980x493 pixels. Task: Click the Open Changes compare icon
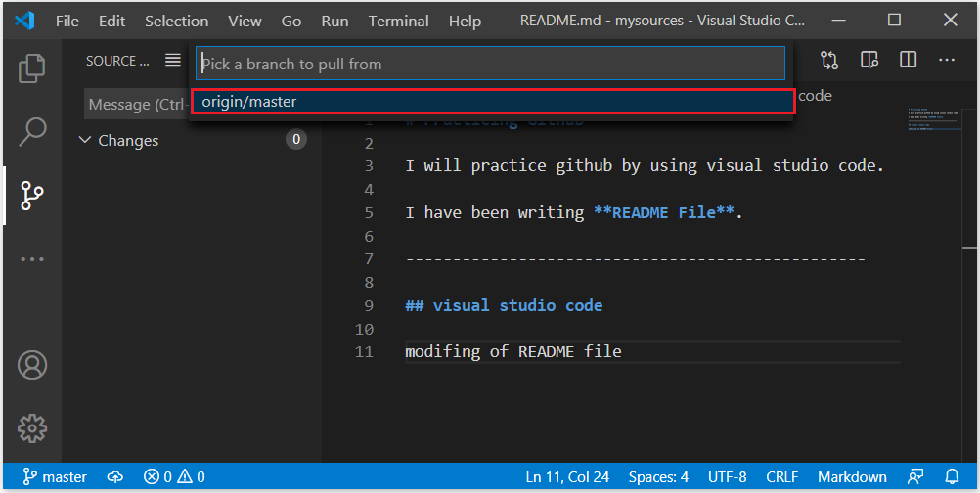[829, 60]
